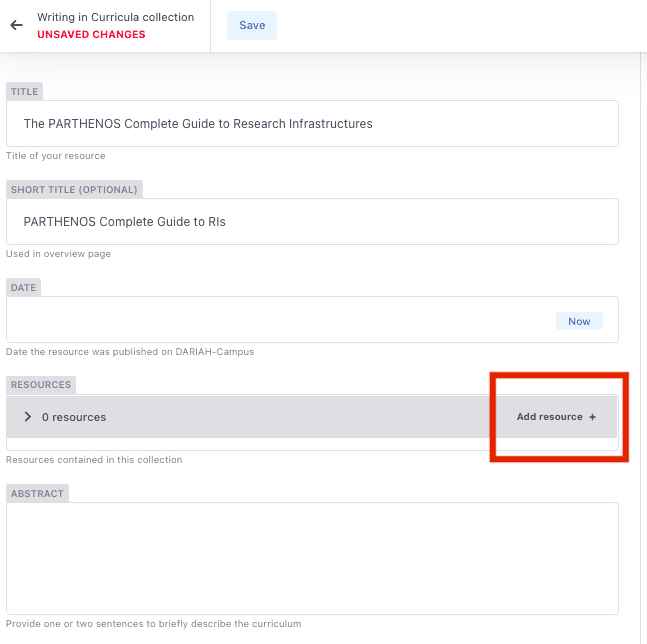Click the SHORT TITLE (OPTIONAL) label

(x=75, y=189)
